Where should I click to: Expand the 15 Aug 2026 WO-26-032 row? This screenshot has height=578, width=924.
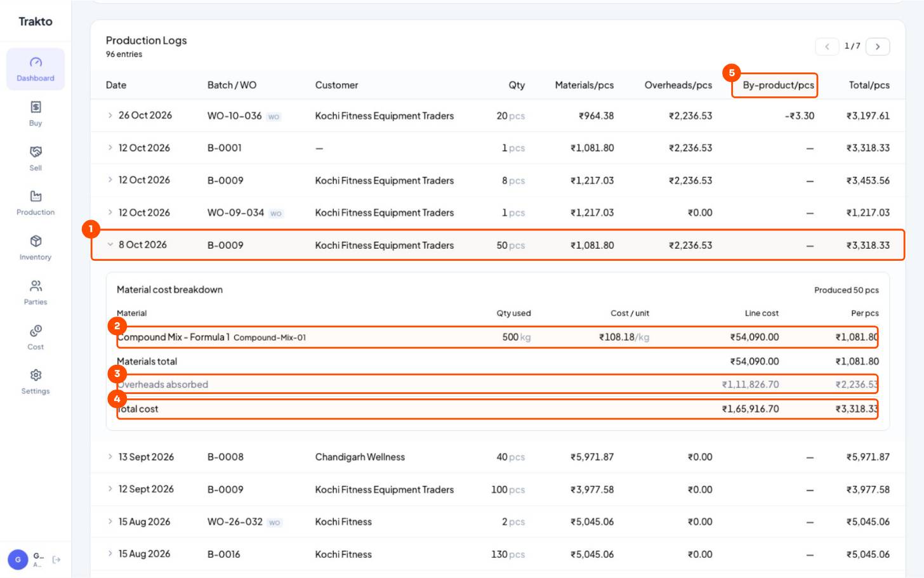(x=110, y=522)
